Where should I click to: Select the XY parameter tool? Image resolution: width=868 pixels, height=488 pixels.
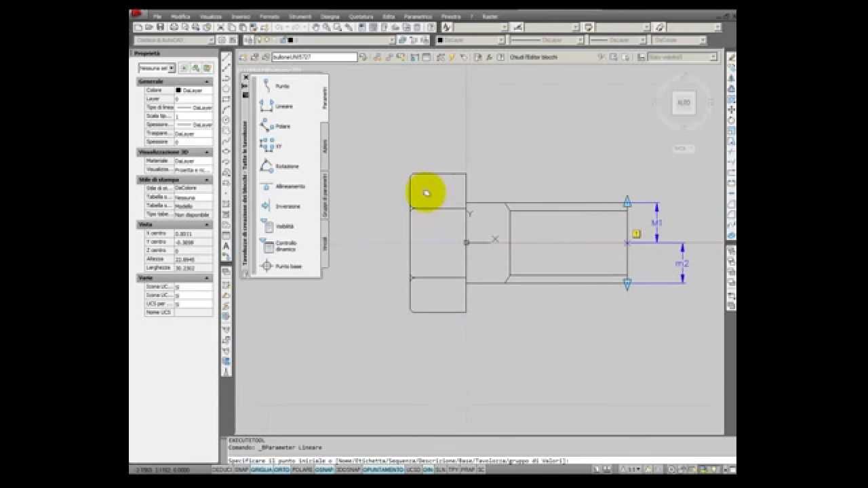point(271,146)
